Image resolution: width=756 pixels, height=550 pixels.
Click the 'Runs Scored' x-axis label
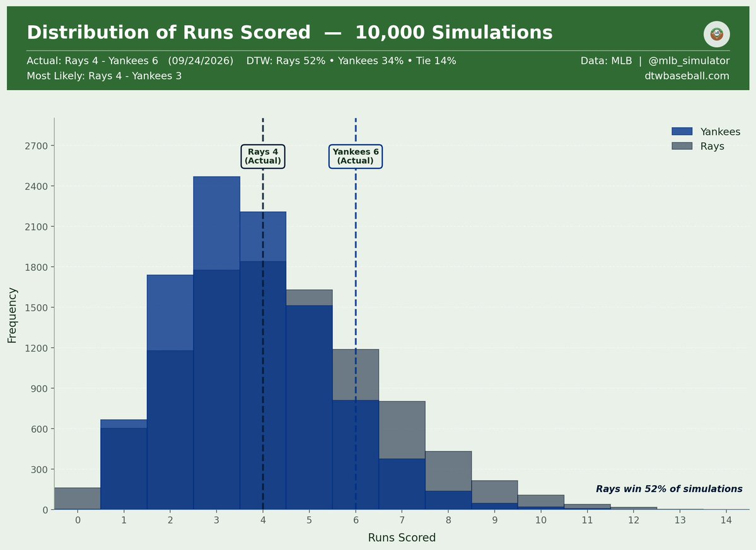(402, 537)
